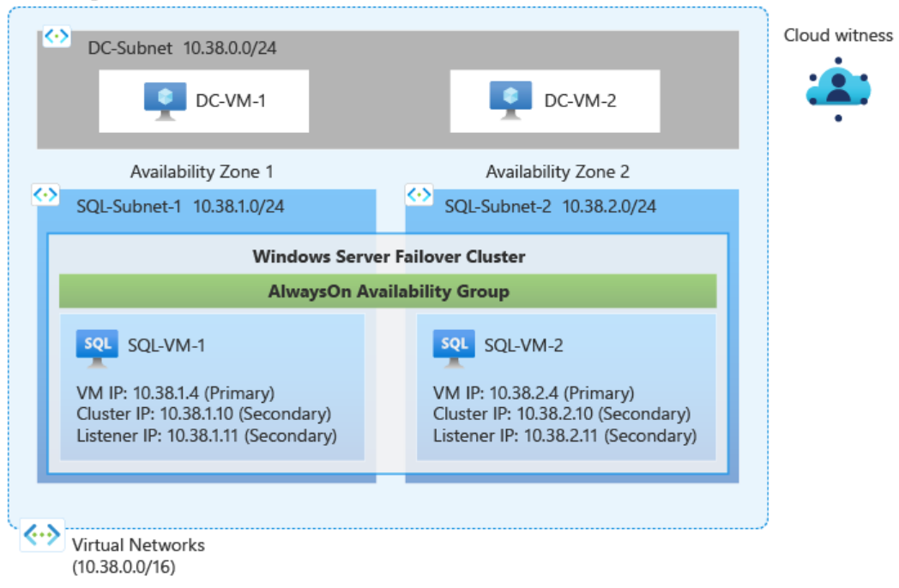Click the 'Cloud witness' label

pyautogui.click(x=838, y=35)
